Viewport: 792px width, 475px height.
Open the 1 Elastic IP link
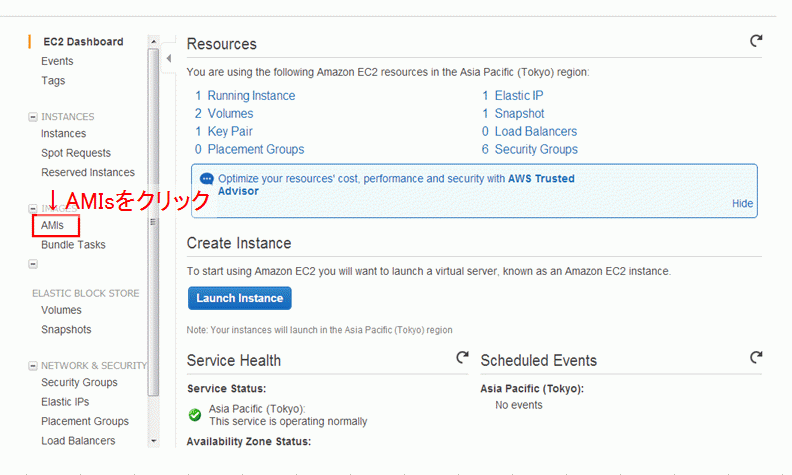point(513,96)
